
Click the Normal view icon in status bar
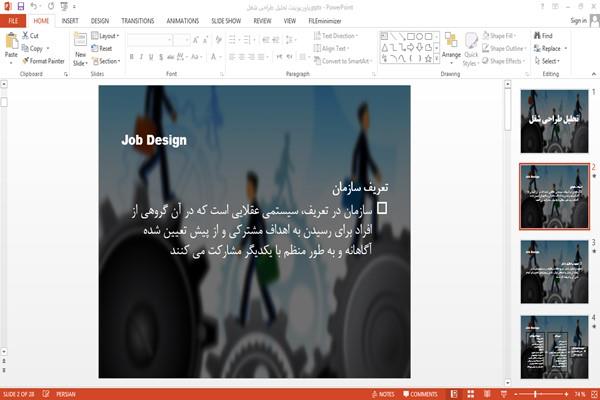pos(454,394)
